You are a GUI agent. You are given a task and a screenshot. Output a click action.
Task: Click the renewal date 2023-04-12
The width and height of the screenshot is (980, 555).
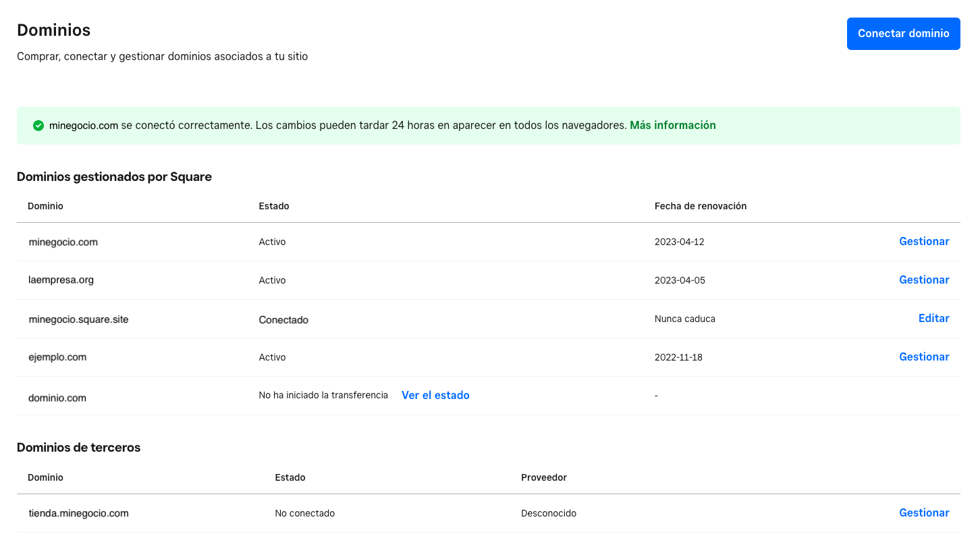[679, 242]
